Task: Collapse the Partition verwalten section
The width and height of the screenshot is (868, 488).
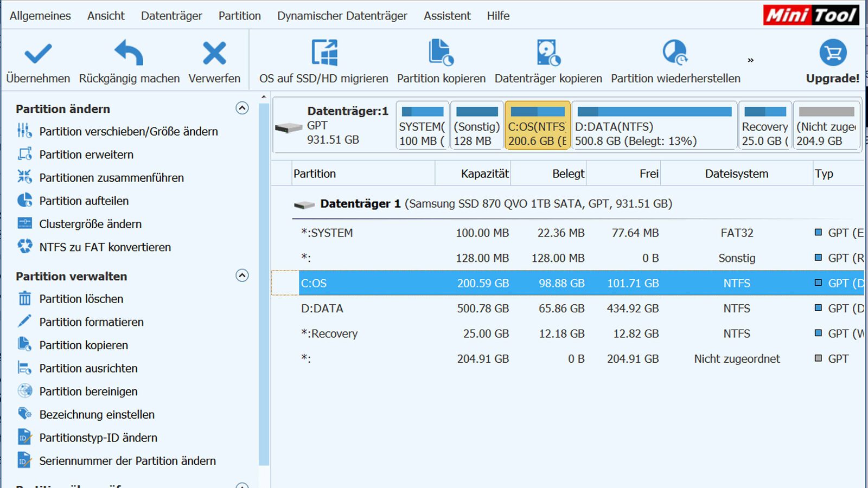Action: tap(242, 275)
